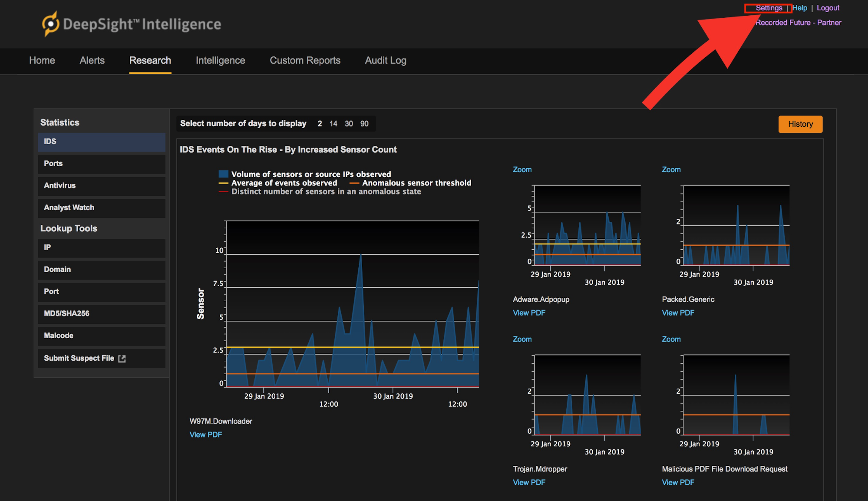
Task: Open the Custom Reports tab
Action: tap(305, 60)
